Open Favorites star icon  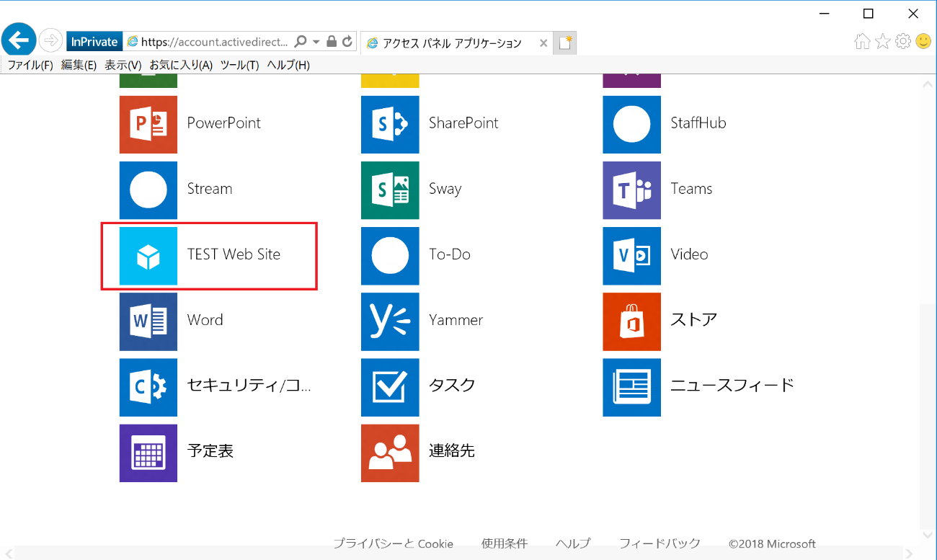(882, 42)
